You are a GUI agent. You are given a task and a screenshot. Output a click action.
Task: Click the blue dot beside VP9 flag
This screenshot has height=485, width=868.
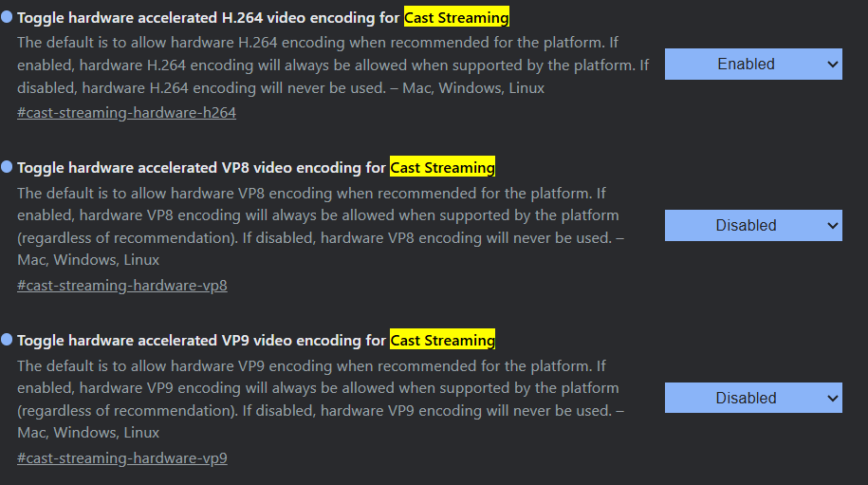pyautogui.click(x=7, y=340)
